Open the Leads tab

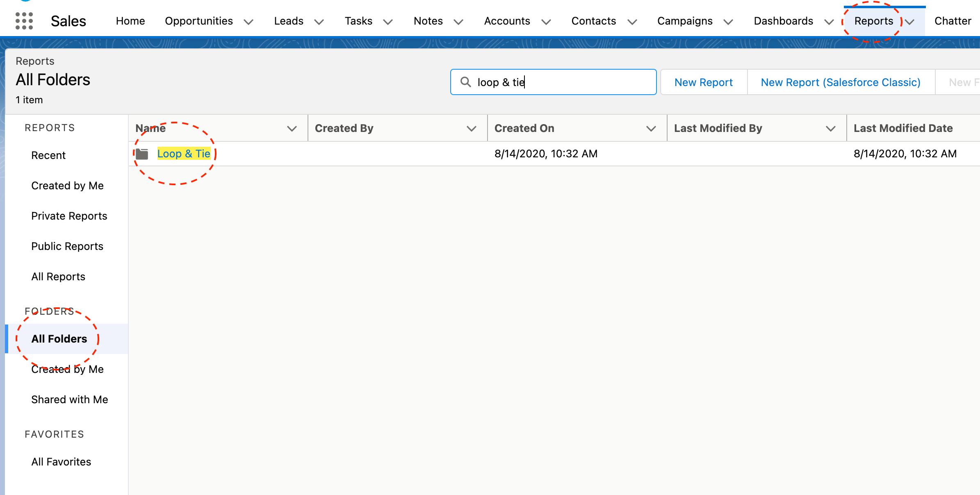coord(289,21)
